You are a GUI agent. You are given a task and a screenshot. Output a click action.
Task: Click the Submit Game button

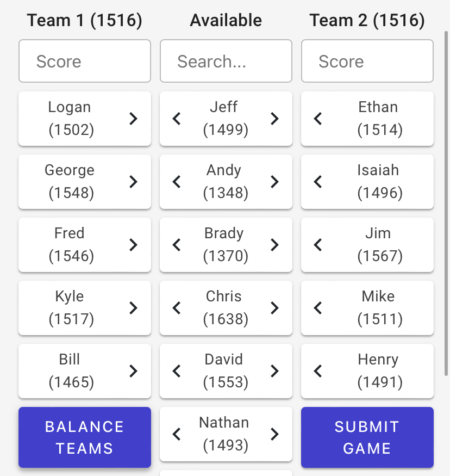[367, 437]
